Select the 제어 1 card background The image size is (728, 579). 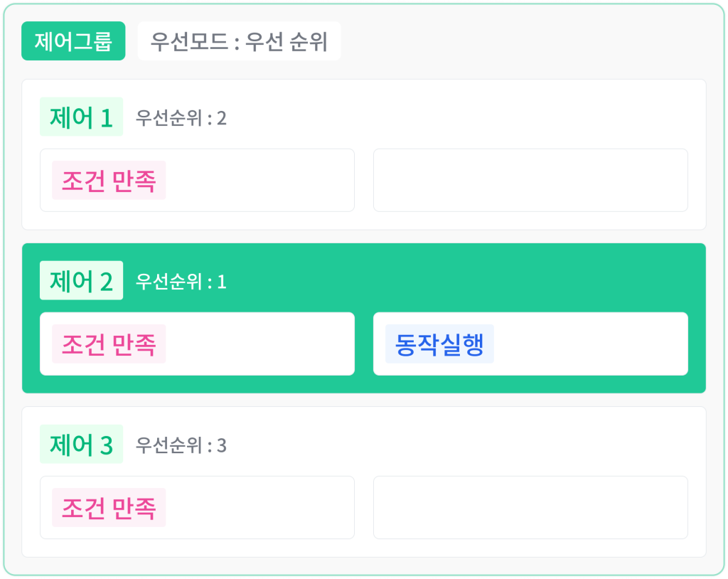364,154
